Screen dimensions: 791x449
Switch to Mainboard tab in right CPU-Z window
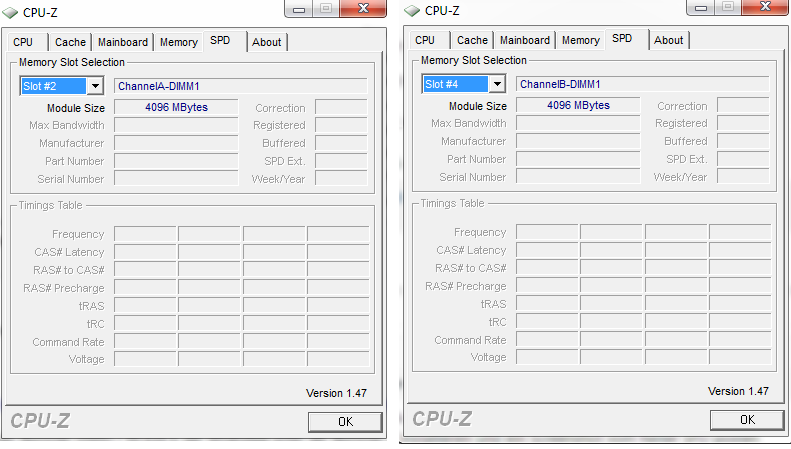click(525, 40)
